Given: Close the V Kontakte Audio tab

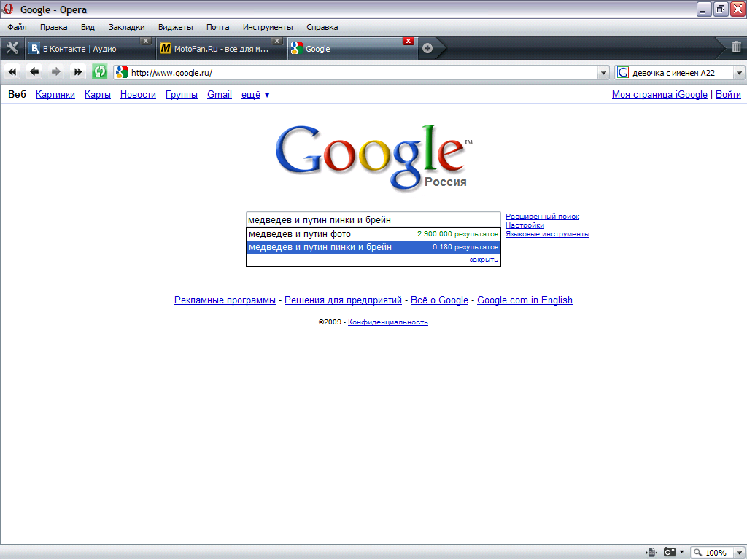Looking at the screenshot, I should [x=146, y=41].
